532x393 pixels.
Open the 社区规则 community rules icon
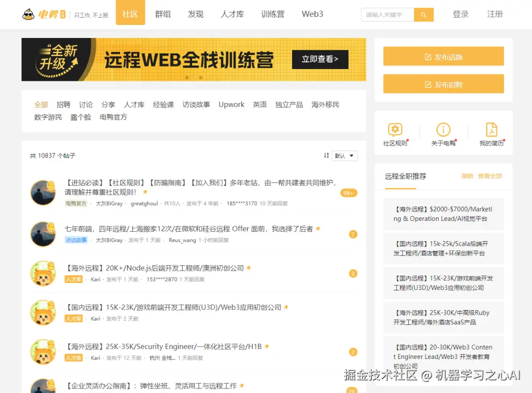[396, 130]
